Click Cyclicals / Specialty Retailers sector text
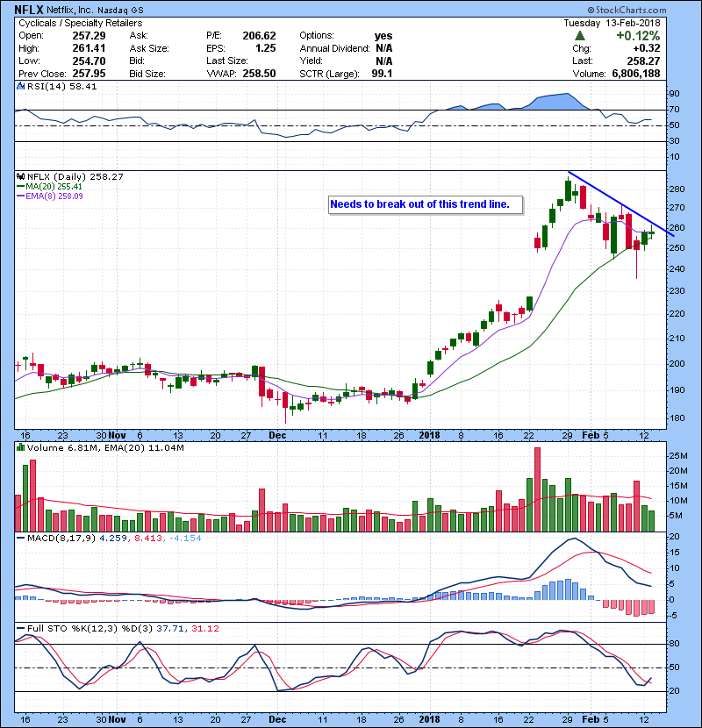702x728 pixels. pos(81,23)
